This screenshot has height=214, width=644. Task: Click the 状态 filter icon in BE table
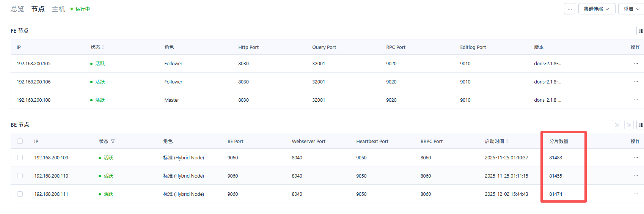pos(113,142)
